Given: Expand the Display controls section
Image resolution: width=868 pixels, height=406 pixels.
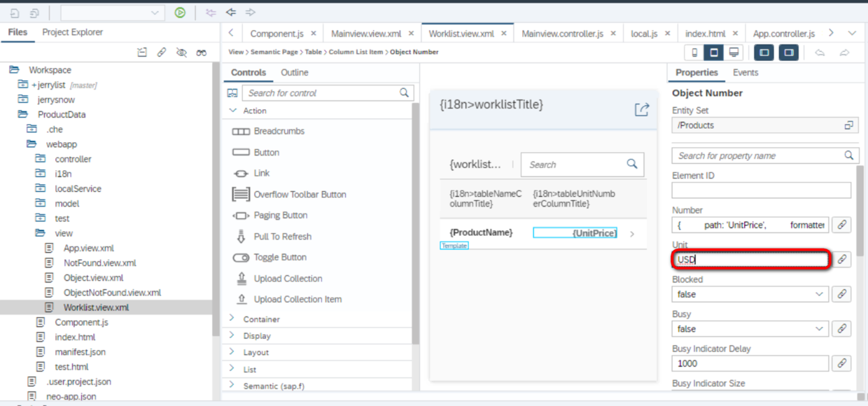Looking at the screenshot, I should click(233, 335).
